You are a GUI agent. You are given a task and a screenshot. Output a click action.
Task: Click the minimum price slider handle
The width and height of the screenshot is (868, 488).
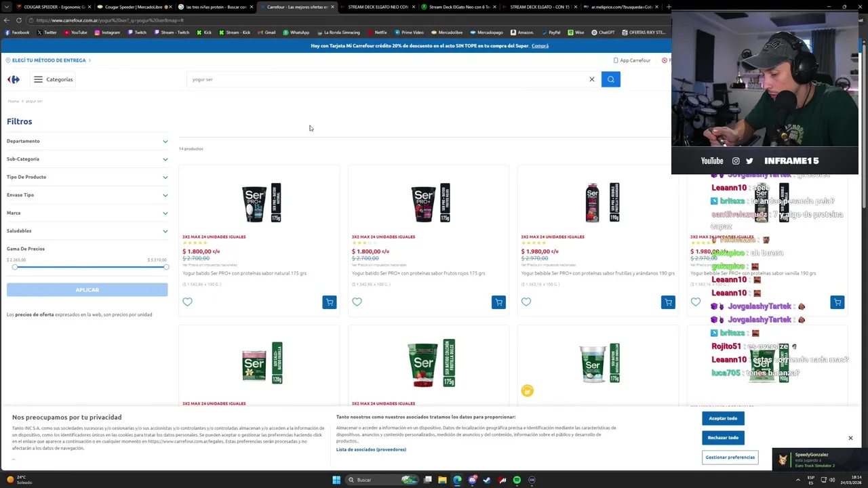click(15, 267)
